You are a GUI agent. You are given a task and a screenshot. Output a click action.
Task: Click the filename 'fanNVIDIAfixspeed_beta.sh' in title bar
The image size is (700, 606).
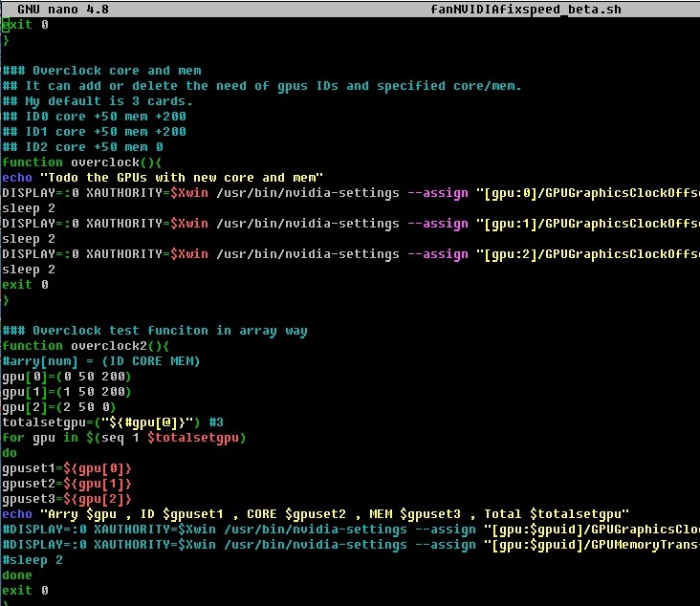click(525, 9)
